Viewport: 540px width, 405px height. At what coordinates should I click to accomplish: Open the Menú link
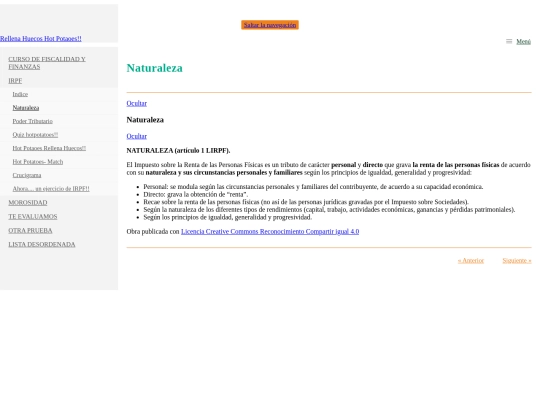point(523,42)
